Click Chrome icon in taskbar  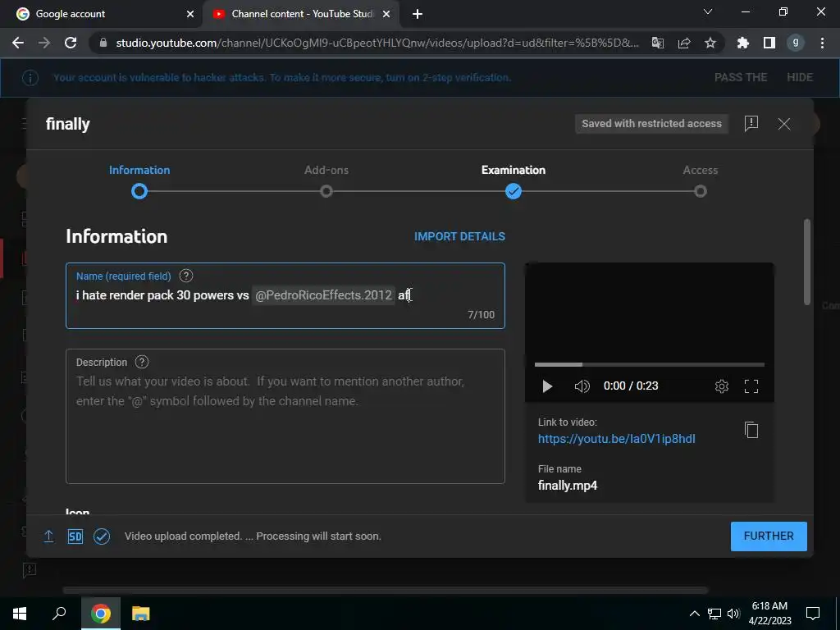coord(101,614)
